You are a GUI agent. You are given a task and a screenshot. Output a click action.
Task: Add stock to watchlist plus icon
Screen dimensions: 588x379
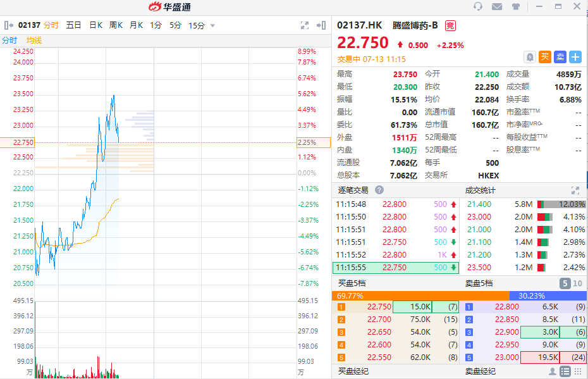click(575, 57)
